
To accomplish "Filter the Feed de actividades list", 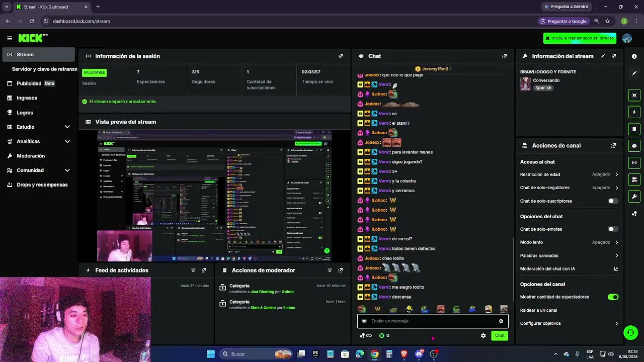I will pyautogui.click(x=193, y=270).
